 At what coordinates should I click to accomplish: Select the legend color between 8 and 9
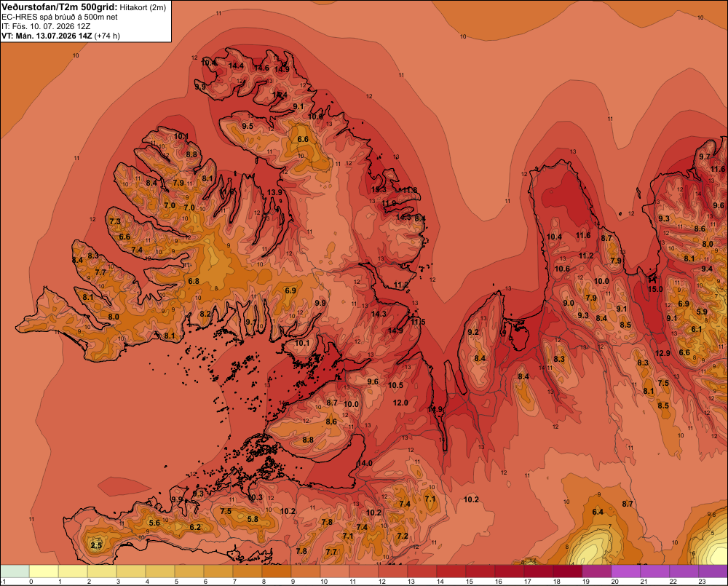pos(277,571)
